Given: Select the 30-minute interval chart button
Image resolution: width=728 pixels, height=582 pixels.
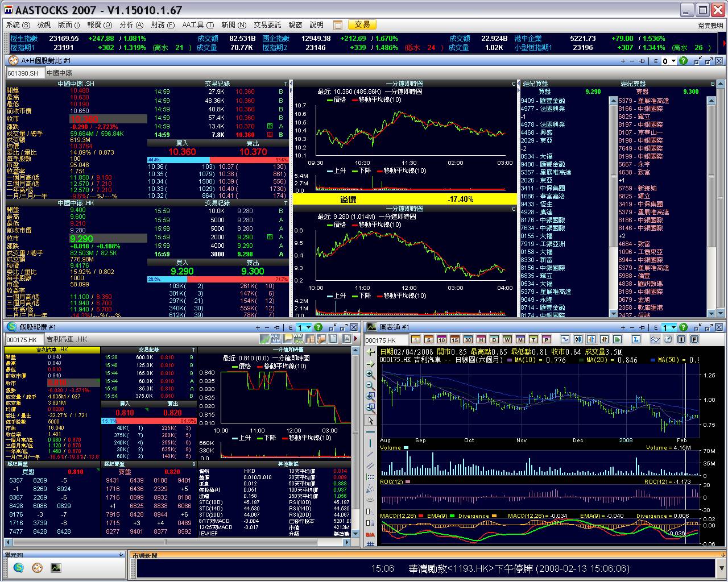Looking at the screenshot, I should click(x=468, y=339).
